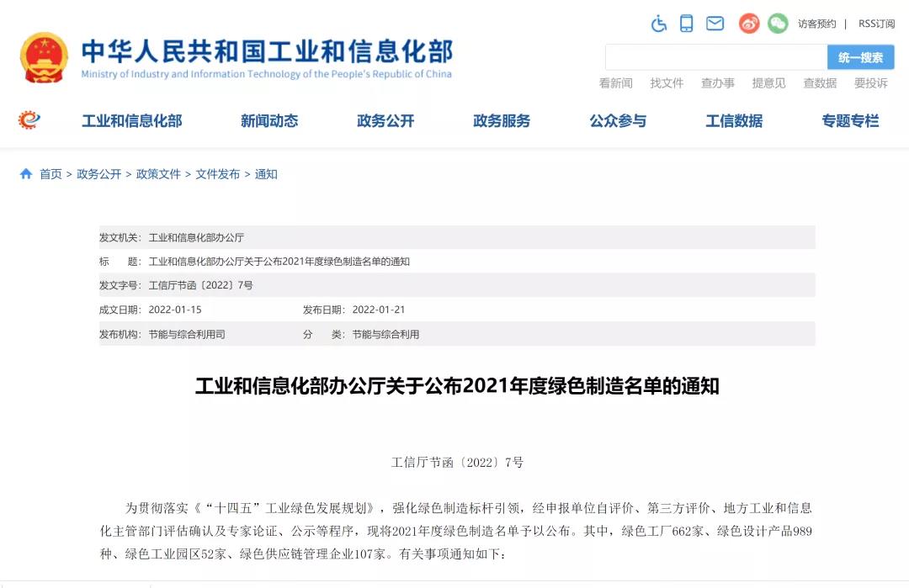
Task: Open the green WeChat icon
Action: click(778, 24)
